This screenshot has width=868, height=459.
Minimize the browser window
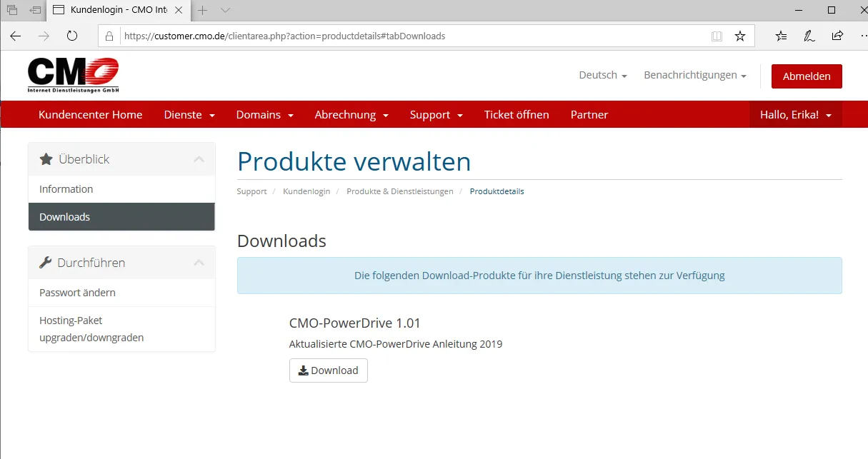point(799,10)
